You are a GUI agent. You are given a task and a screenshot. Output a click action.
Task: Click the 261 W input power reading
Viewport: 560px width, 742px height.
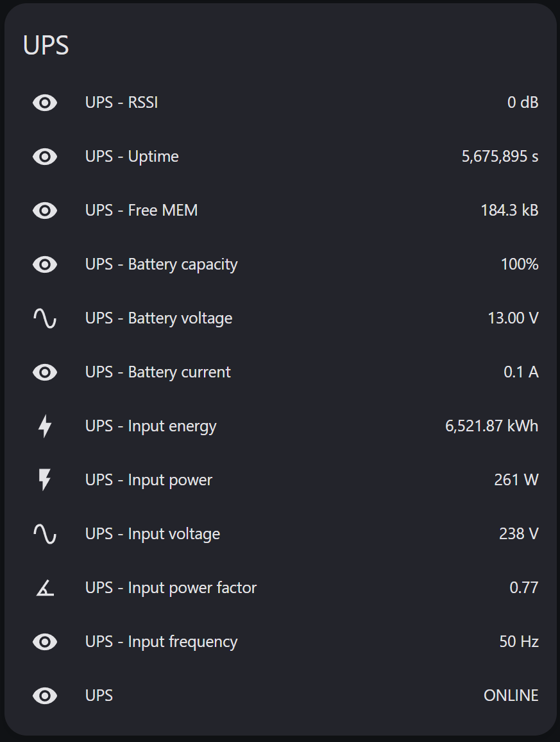tap(516, 480)
